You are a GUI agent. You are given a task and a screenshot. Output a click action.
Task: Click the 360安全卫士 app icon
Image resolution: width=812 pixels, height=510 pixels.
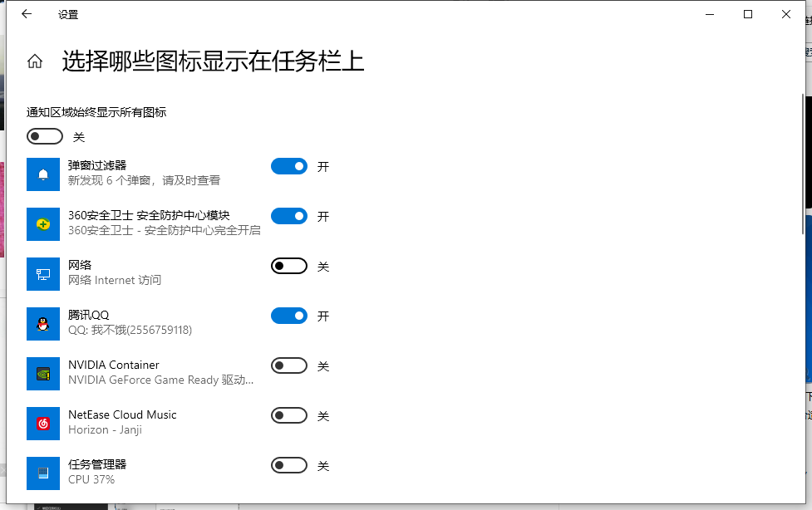pyautogui.click(x=43, y=224)
